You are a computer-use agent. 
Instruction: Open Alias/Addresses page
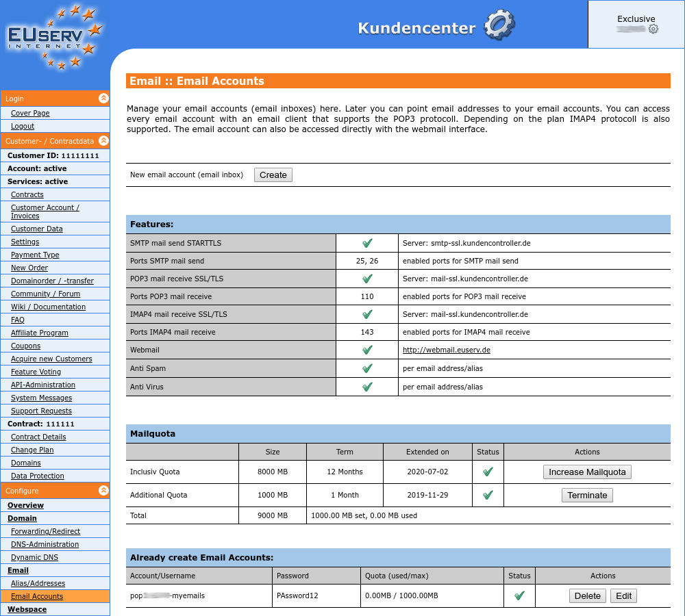[38, 583]
